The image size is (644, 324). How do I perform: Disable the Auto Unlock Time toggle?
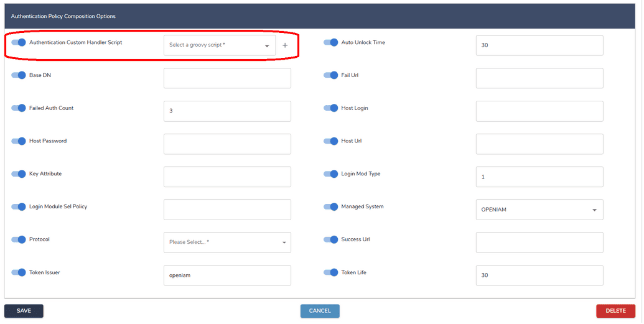[331, 42]
